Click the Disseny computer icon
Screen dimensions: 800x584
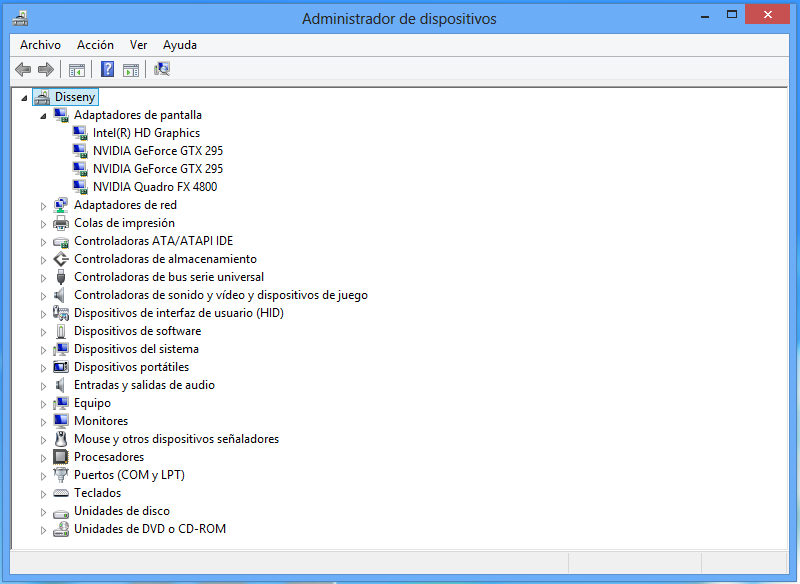point(42,97)
